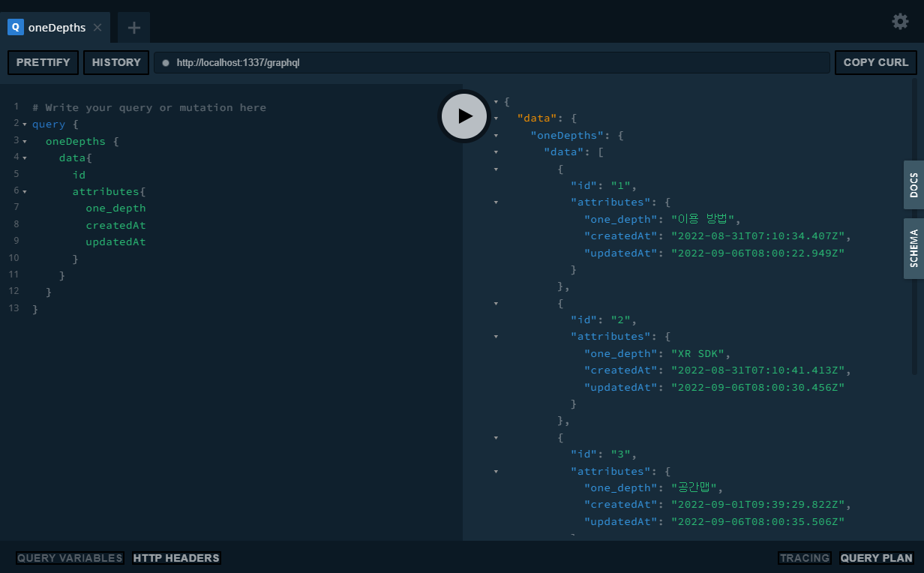Click the createdAt value "2022-09-01T09:39:29.822Z"
924x573 pixels.
758,505
